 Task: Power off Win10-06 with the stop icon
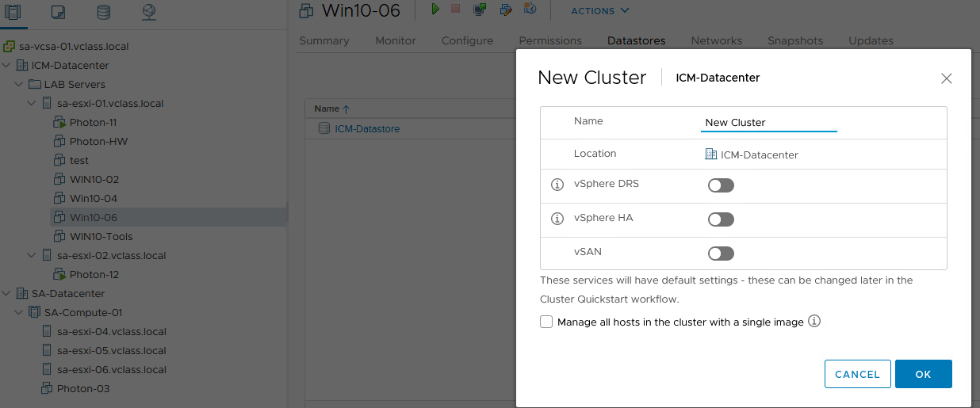(x=456, y=9)
